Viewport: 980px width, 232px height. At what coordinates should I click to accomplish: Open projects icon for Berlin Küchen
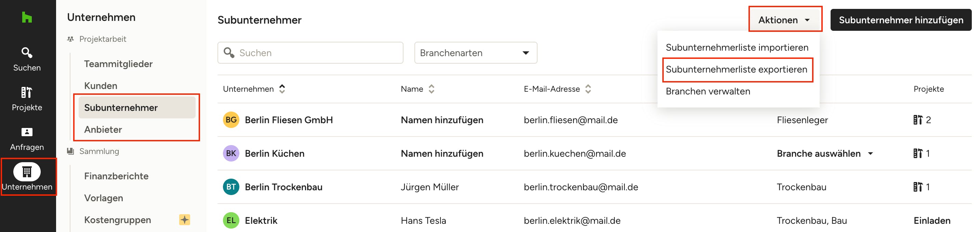[x=918, y=154]
